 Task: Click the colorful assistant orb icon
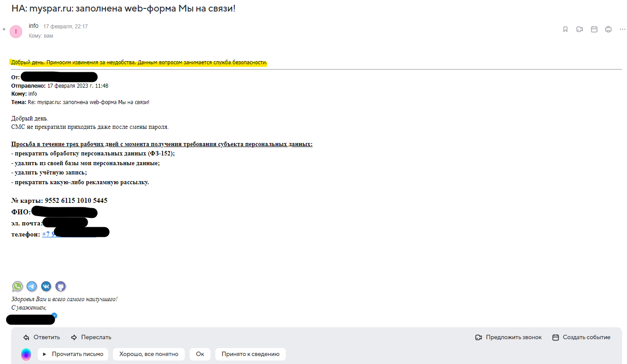click(x=26, y=354)
